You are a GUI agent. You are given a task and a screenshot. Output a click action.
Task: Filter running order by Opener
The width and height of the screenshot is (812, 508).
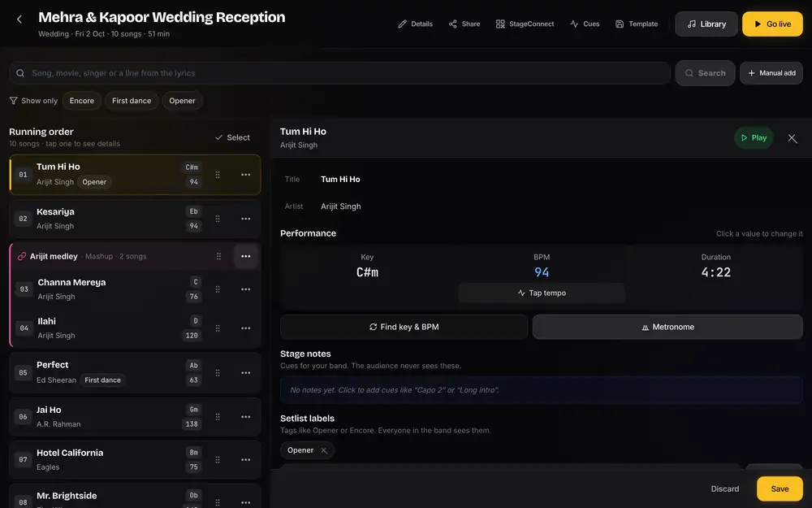tap(182, 101)
